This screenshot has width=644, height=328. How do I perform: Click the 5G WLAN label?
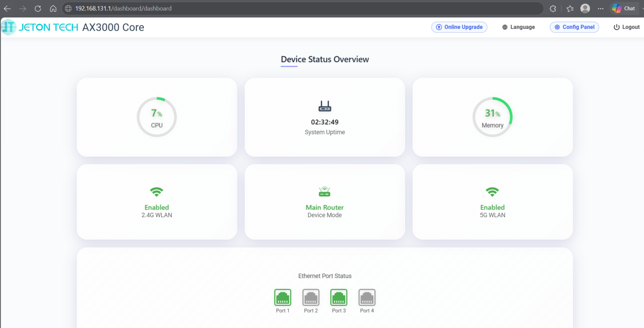click(493, 215)
